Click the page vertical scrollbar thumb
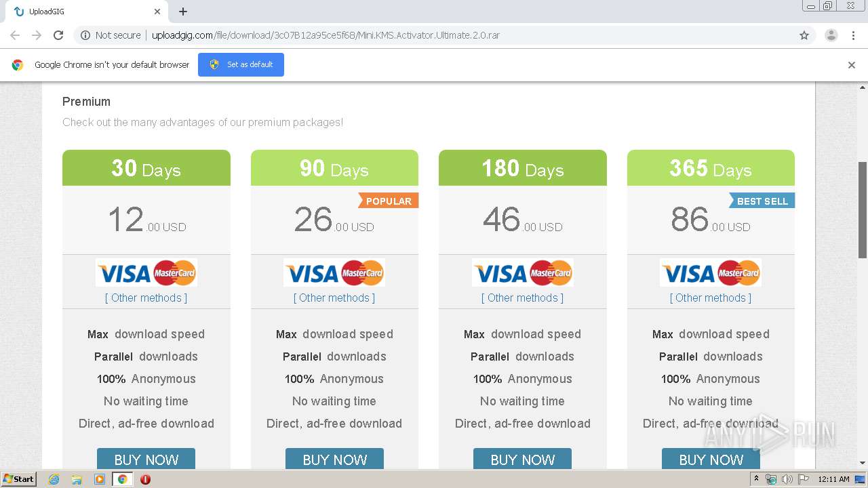The height and width of the screenshot is (488, 868). click(x=863, y=210)
